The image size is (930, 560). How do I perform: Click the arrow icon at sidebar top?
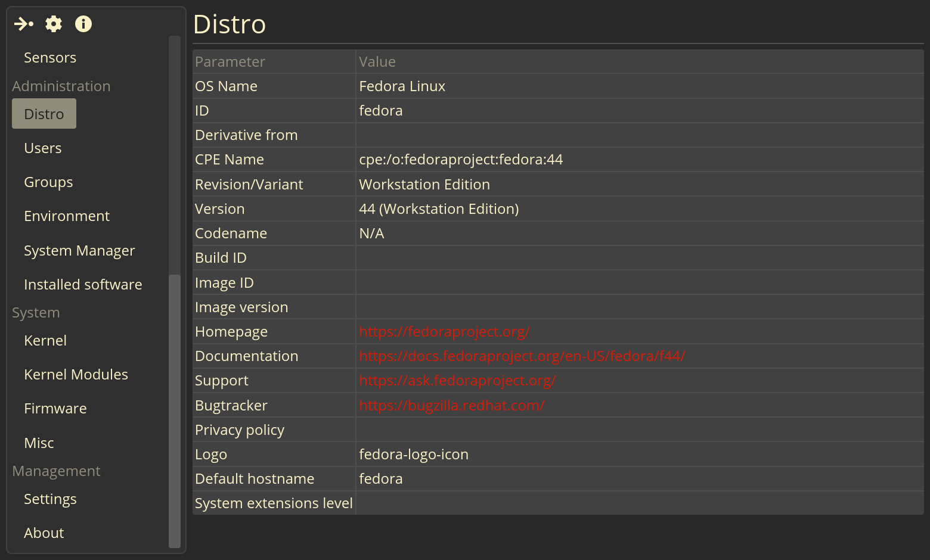[24, 24]
